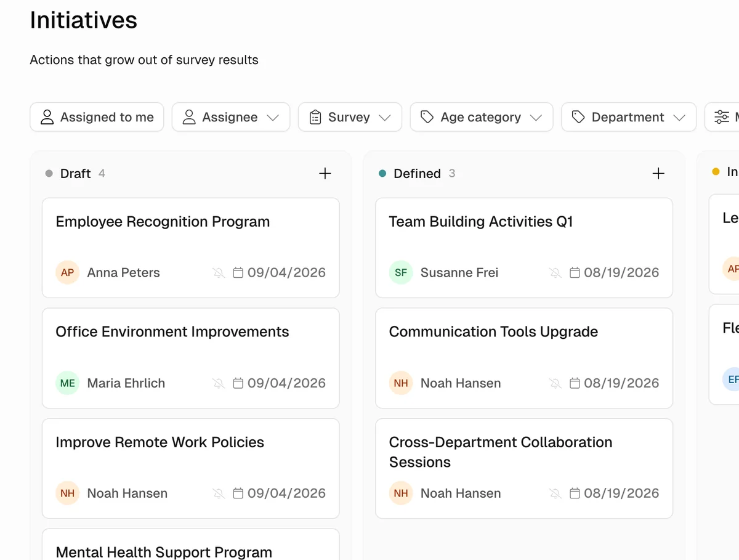The image size is (739, 560).
Task: Click Noah Hansen on Communication Tools Upgrade
Action: (461, 383)
